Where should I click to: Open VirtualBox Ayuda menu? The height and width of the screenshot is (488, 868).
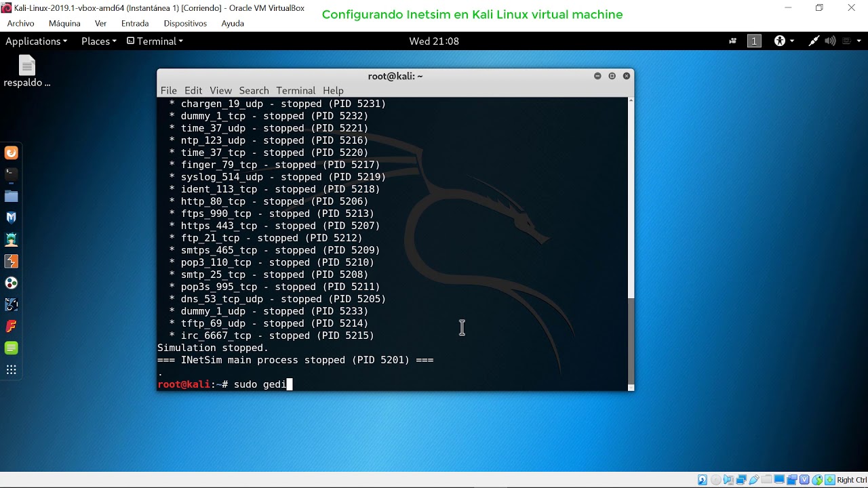point(233,23)
